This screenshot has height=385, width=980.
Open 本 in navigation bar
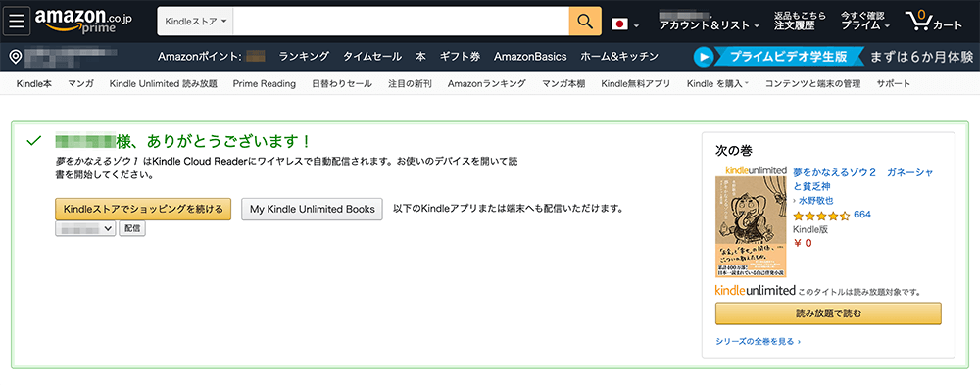(420, 57)
